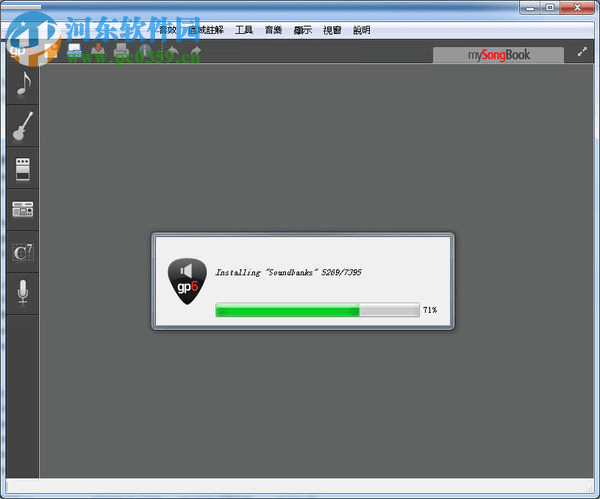Open the 音效 menu
Image resolution: width=600 pixels, height=499 pixels.
[168, 30]
